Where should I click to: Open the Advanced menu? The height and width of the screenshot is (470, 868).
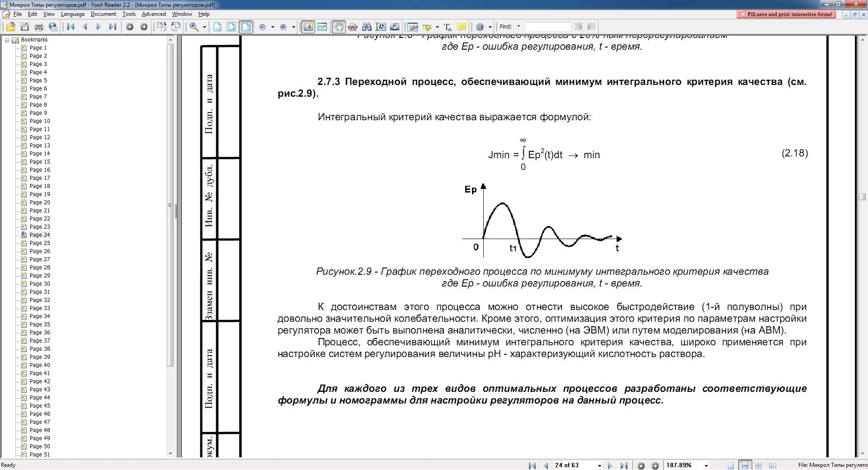154,14
